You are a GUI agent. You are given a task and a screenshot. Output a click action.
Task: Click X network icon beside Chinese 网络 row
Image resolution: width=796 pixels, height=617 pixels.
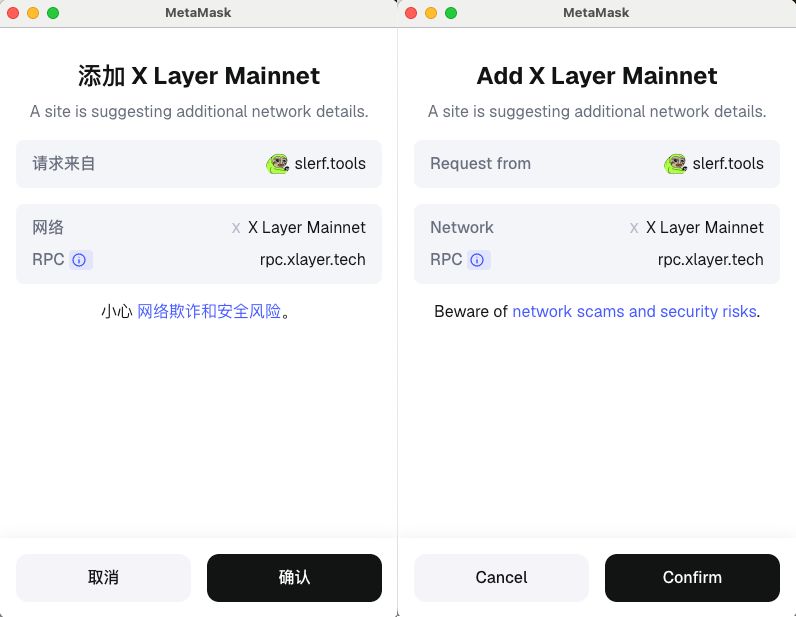tap(236, 228)
